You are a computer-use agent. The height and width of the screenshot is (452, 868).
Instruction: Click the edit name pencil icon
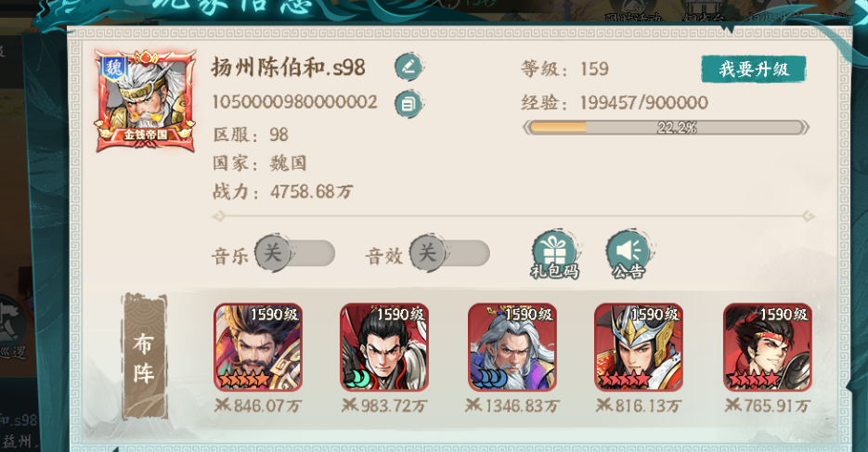click(x=408, y=67)
